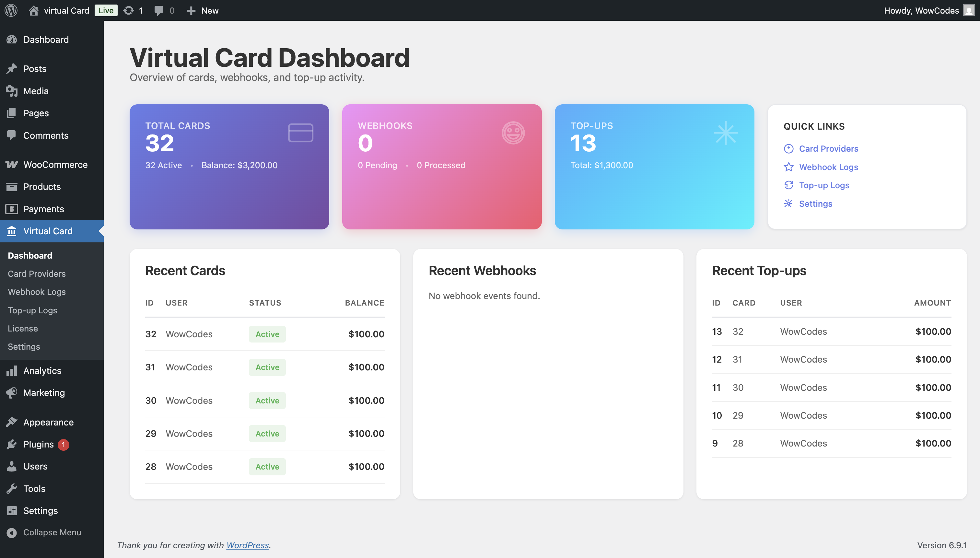980x558 pixels.
Task: Click the star icon beside Webhook Logs
Action: pyautogui.click(x=788, y=167)
